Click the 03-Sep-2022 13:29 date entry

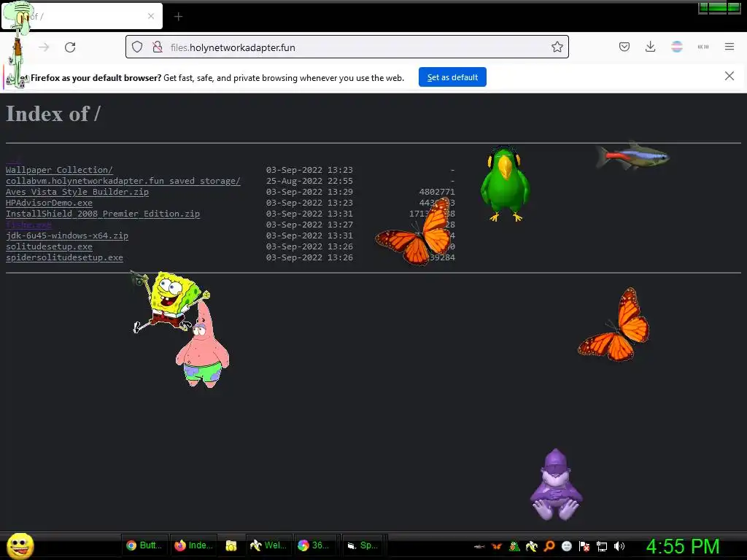(309, 192)
